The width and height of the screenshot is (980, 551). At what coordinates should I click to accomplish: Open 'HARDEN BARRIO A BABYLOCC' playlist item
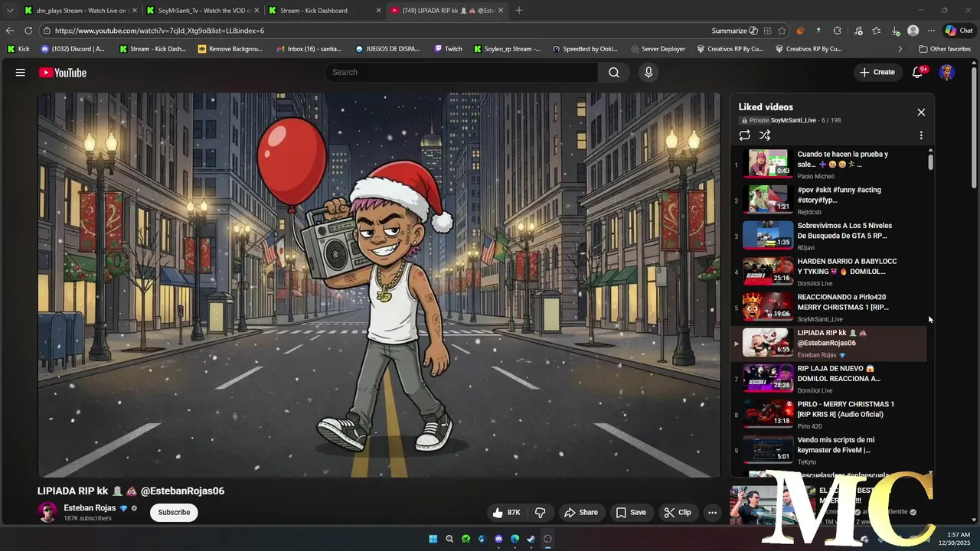click(829, 272)
